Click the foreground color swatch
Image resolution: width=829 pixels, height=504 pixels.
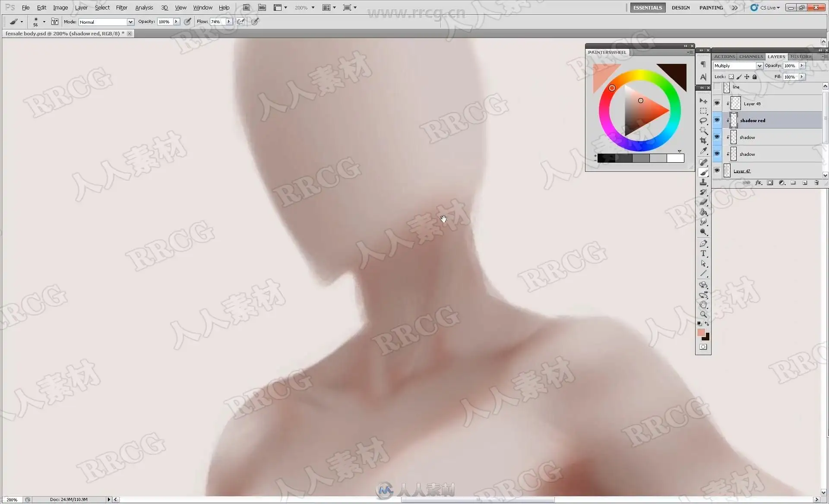tap(701, 332)
